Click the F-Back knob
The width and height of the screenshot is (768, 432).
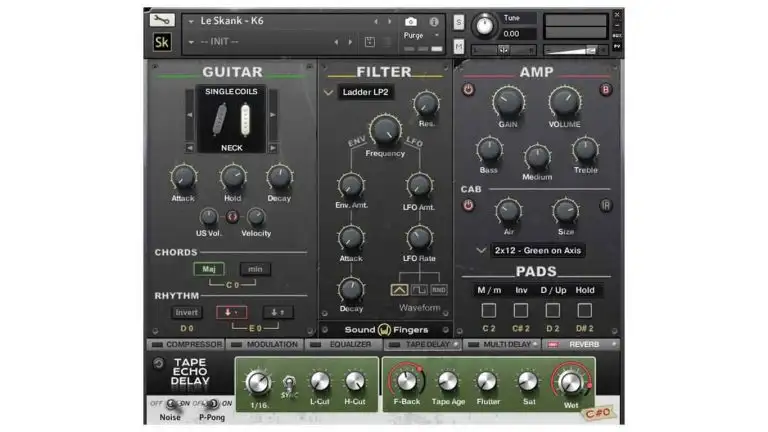(407, 381)
